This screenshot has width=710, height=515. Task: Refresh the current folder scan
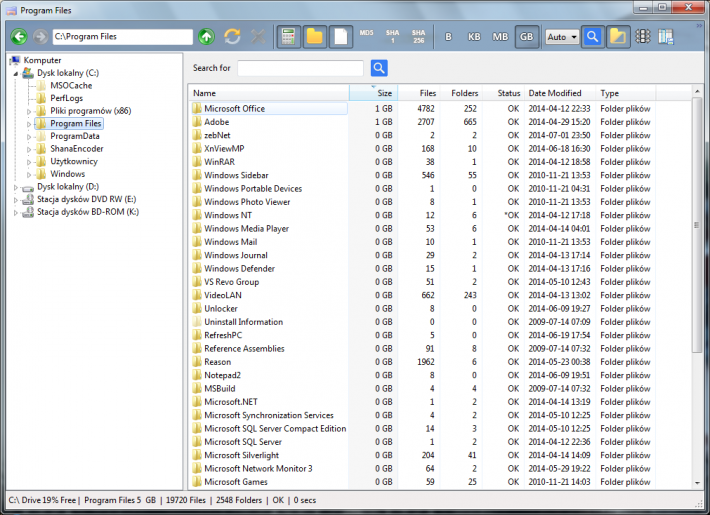click(x=232, y=37)
